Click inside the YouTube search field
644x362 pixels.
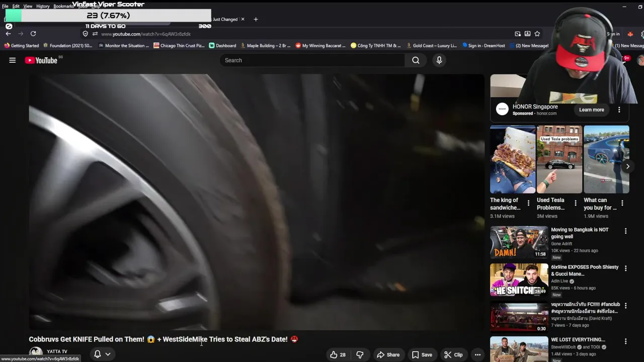[x=312, y=60]
